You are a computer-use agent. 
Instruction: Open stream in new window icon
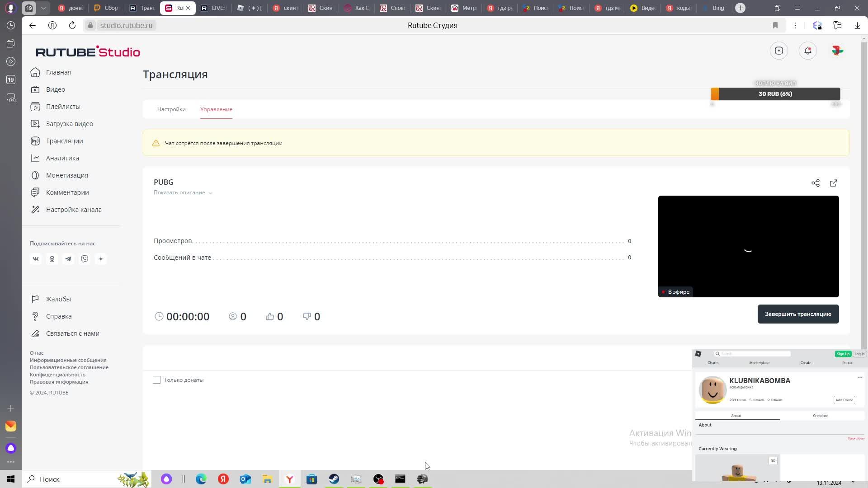(833, 183)
